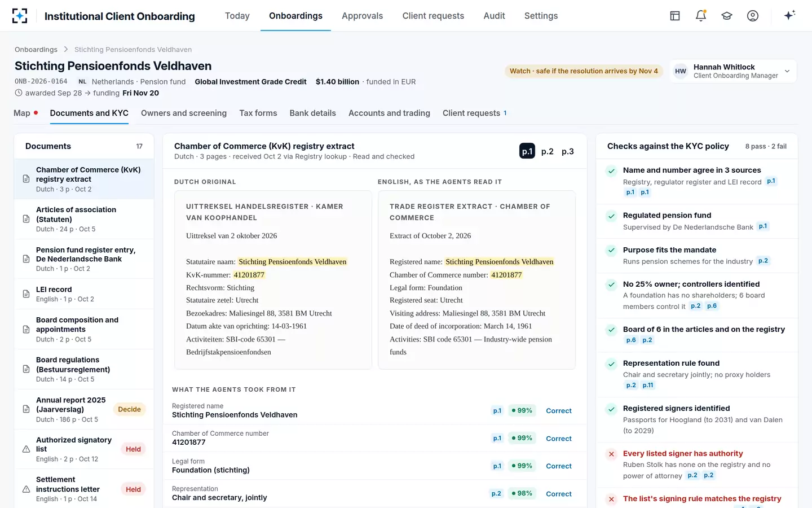Click the warning icon for Authorized signatory list
The height and width of the screenshot is (508, 812).
(x=26, y=449)
